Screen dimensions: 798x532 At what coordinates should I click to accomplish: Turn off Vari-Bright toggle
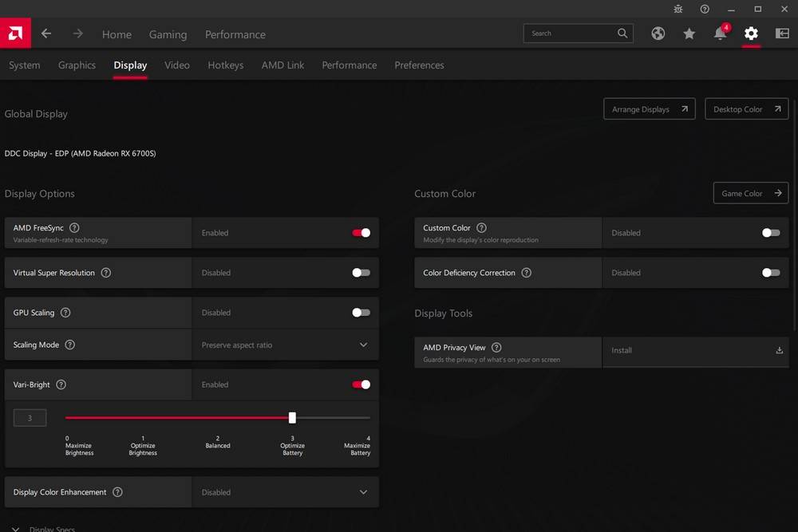361,384
